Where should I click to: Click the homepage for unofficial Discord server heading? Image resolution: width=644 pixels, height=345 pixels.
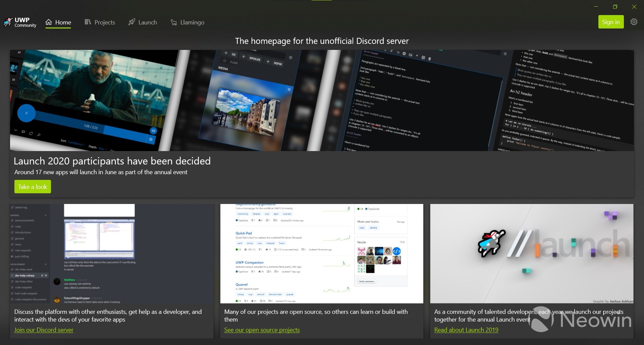[x=322, y=41]
